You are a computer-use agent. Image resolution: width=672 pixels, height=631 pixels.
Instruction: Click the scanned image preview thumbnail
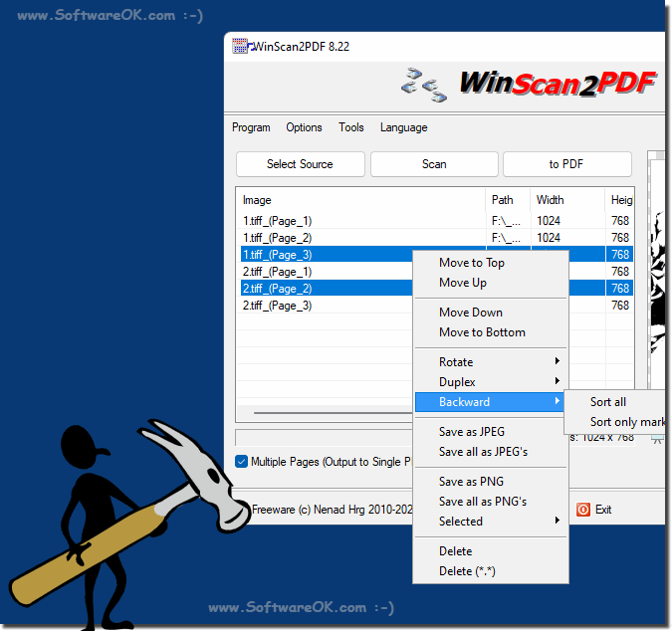657,274
